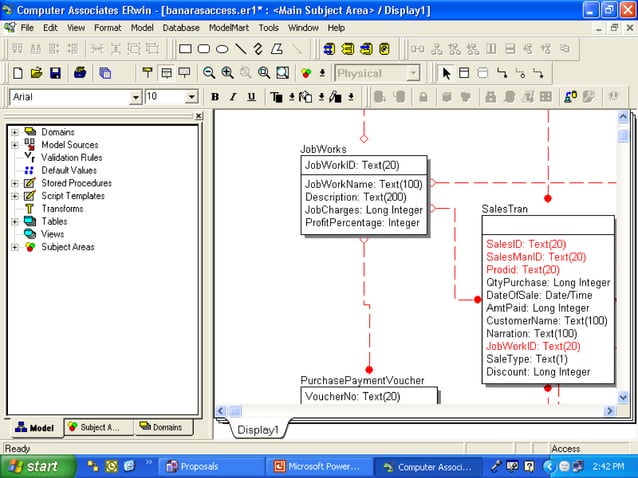Open the Physical model type dropdown

coord(413,74)
